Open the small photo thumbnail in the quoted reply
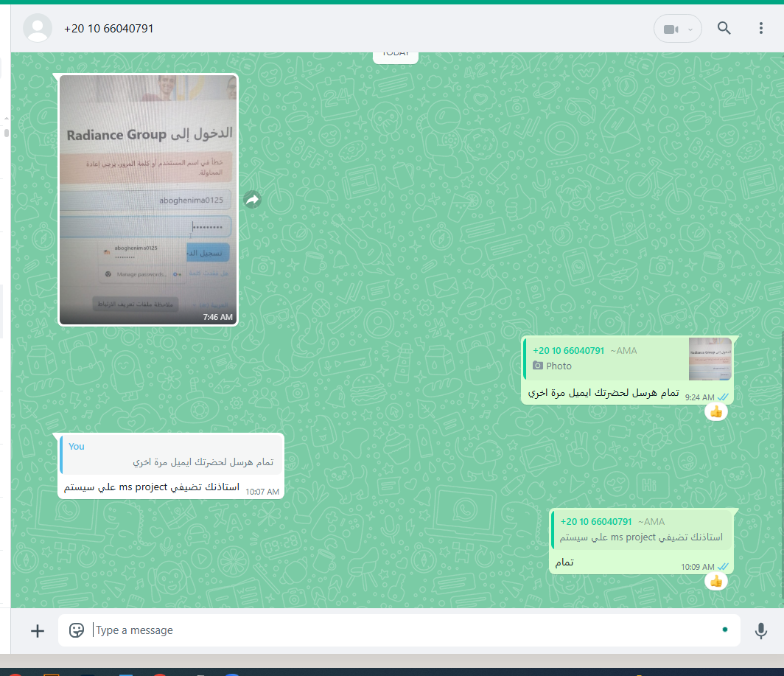The height and width of the screenshot is (676, 784). point(710,359)
